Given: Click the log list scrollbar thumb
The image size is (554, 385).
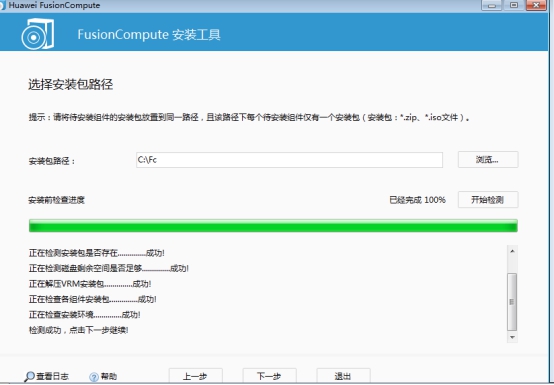Looking at the screenshot, I should (512, 302).
